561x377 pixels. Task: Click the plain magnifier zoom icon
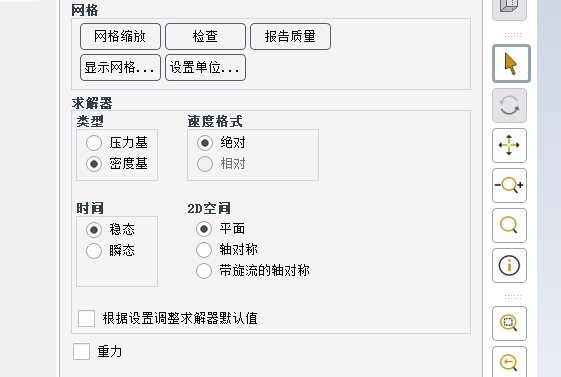(x=509, y=225)
